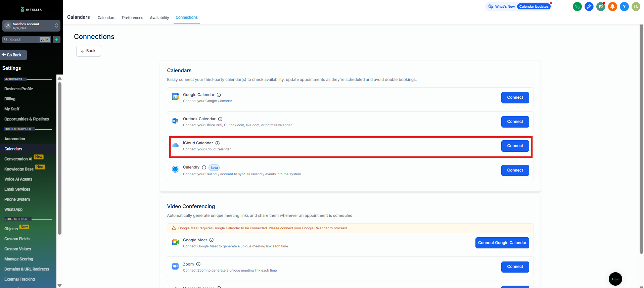Click the Zoom camera logo icon
Screen dimensions: 644x288
coord(175,266)
